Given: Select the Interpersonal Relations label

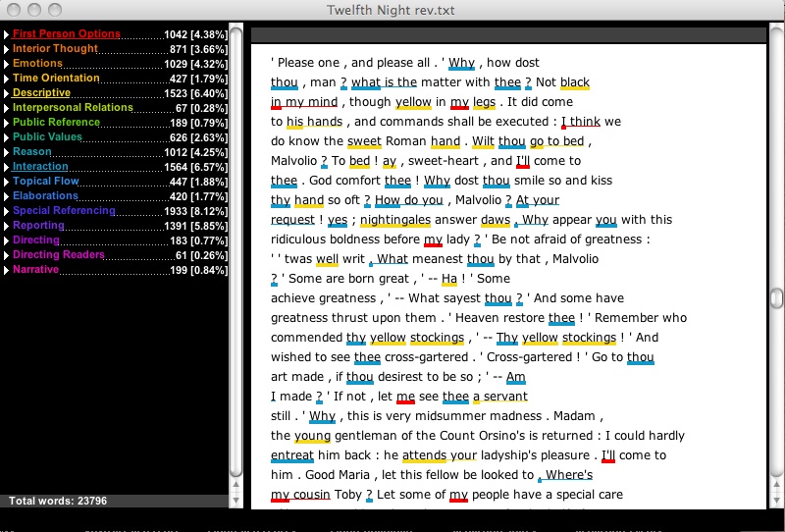Looking at the screenshot, I should (x=73, y=107).
